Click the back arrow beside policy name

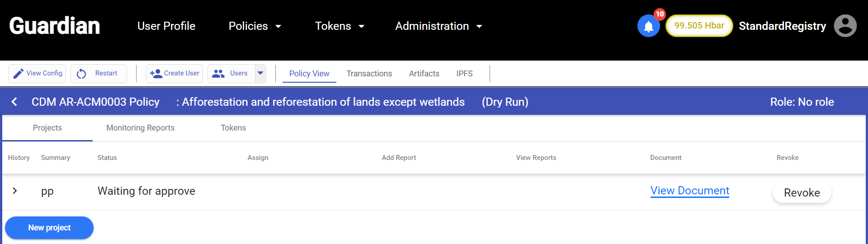(x=14, y=102)
